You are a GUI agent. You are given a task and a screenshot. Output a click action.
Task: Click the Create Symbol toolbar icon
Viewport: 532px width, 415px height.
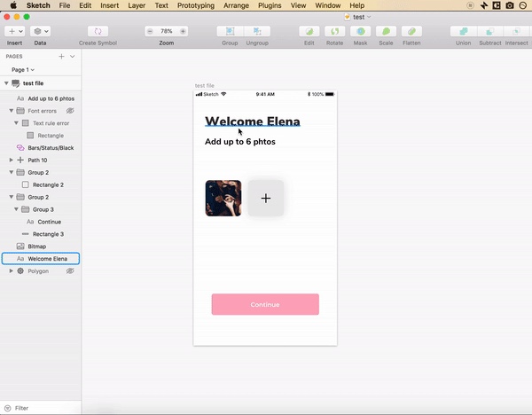(99, 31)
